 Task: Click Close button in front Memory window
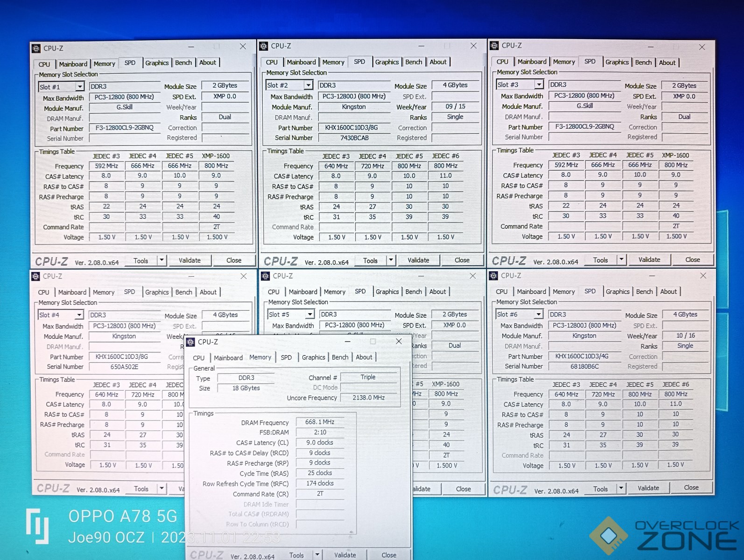coord(389,555)
